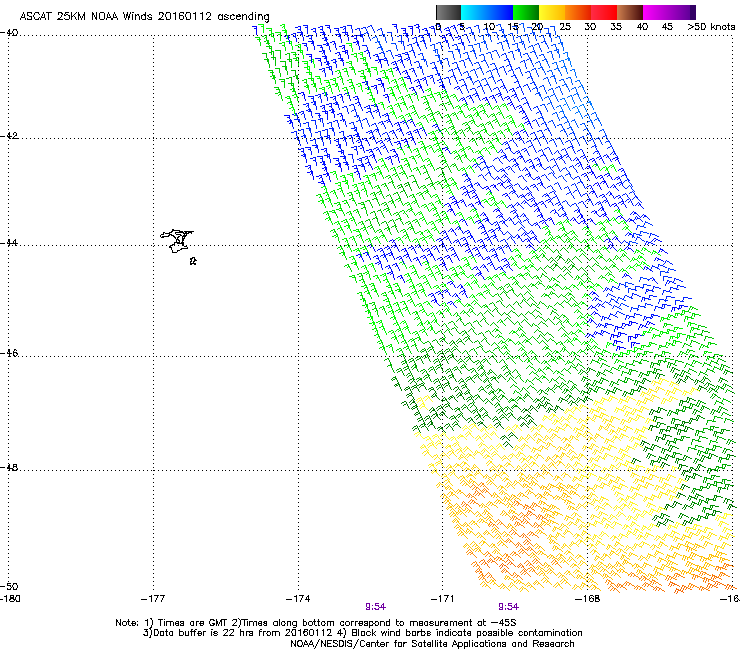The height and width of the screenshot is (650, 740).
Task: Click the large Chatham Island coastline outline
Action: 177,241
